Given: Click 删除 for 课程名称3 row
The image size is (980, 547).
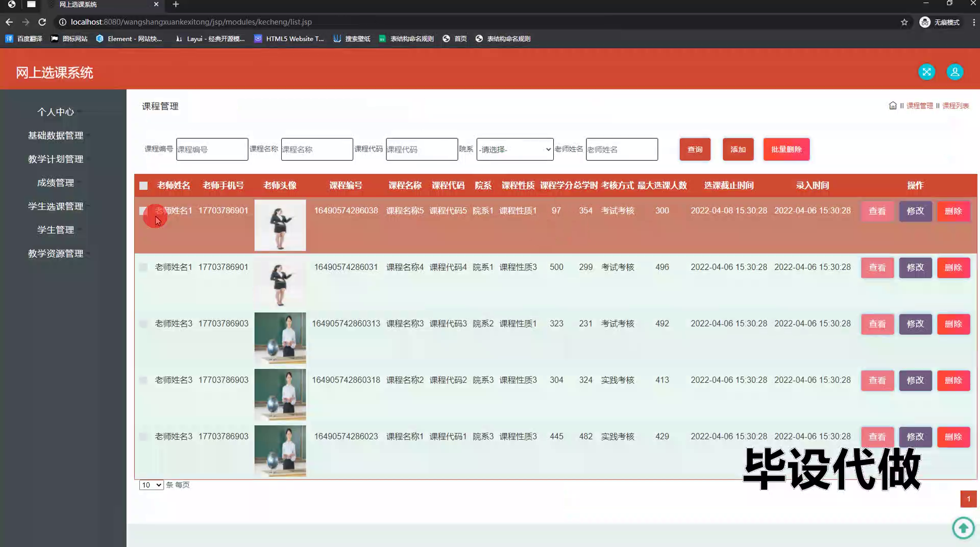Looking at the screenshot, I should 953,324.
